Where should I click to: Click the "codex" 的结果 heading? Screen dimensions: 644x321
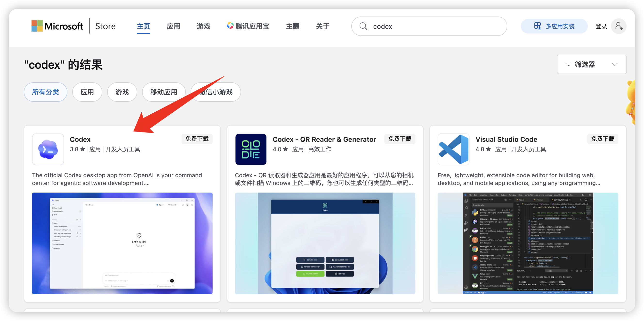click(63, 65)
